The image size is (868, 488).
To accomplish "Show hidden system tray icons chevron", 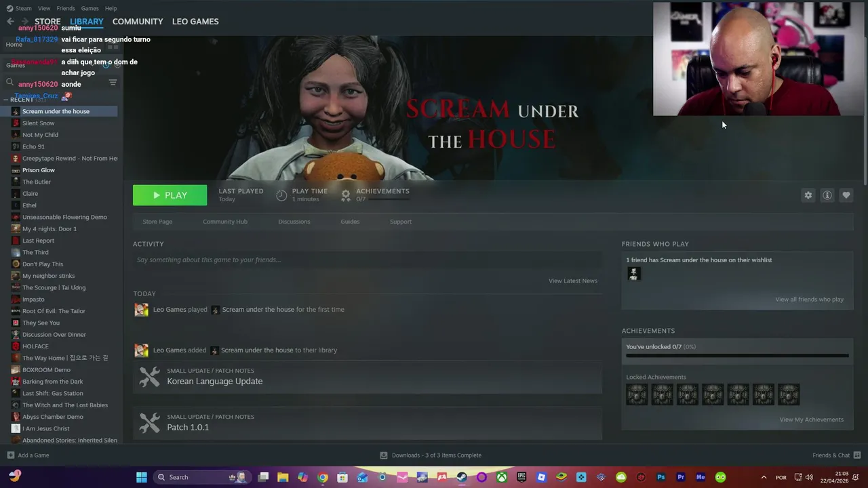I will point(764,477).
